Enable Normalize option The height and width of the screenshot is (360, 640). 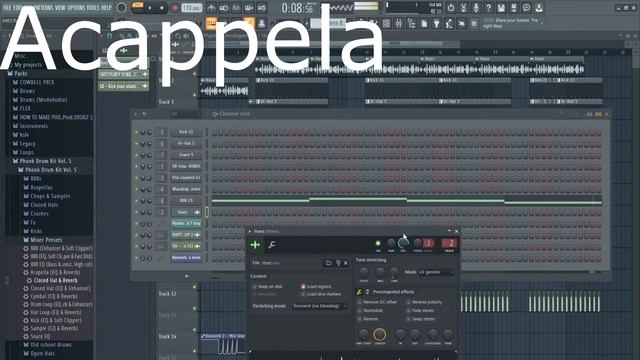pyautogui.click(x=360, y=311)
